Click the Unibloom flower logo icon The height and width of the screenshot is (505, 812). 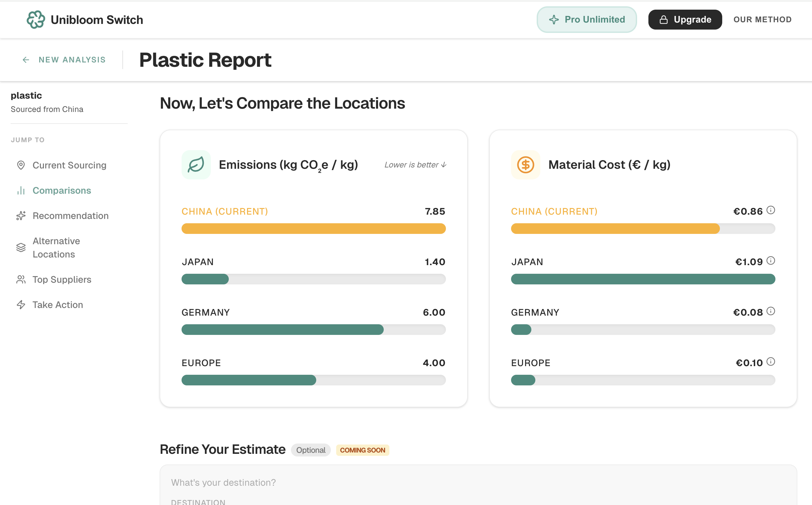36,19
